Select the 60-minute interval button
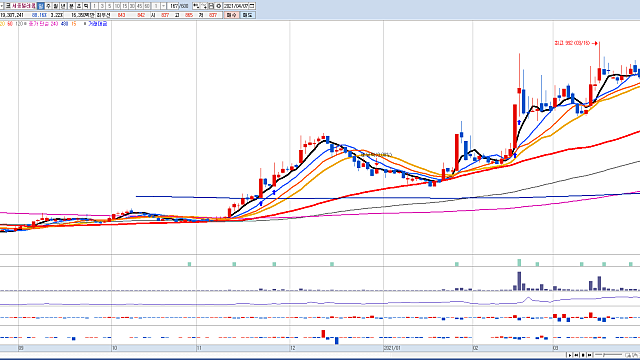Viewport: 640px width, 360px height. [x=147, y=6]
